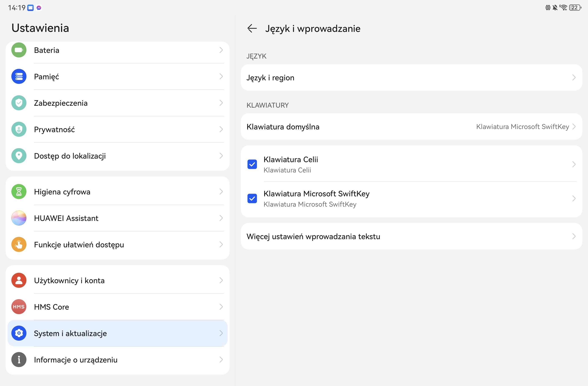The height and width of the screenshot is (386, 588).
Task: Tap the chevron on Higiena cyfrowa row
Action: [221, 192]
